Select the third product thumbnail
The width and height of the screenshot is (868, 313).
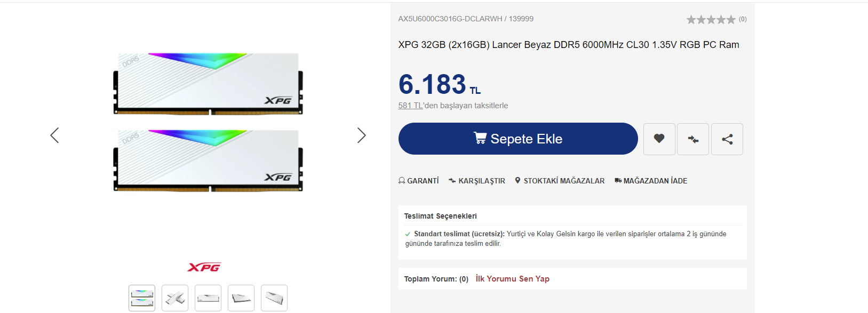[208, 298]
